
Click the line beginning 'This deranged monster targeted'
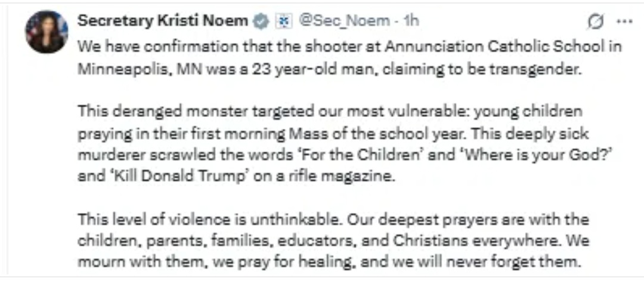pos(329,112)
